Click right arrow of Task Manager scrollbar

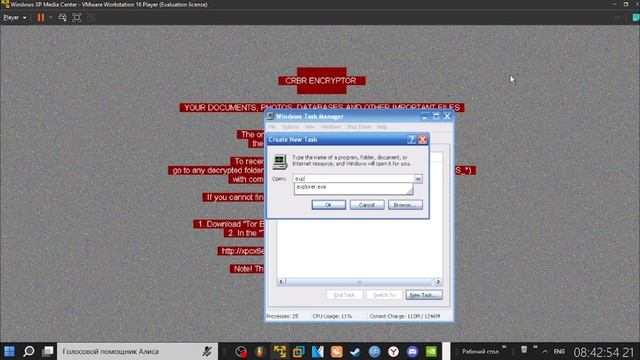(x=438, y=282)
